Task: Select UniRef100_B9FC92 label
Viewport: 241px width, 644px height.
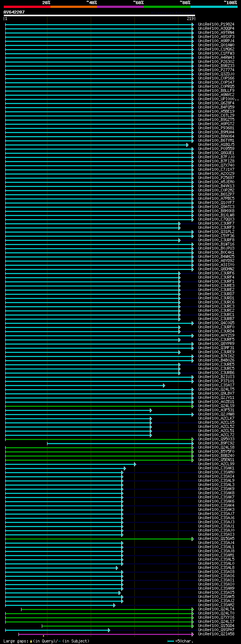Action: click(x=216, y=443)
